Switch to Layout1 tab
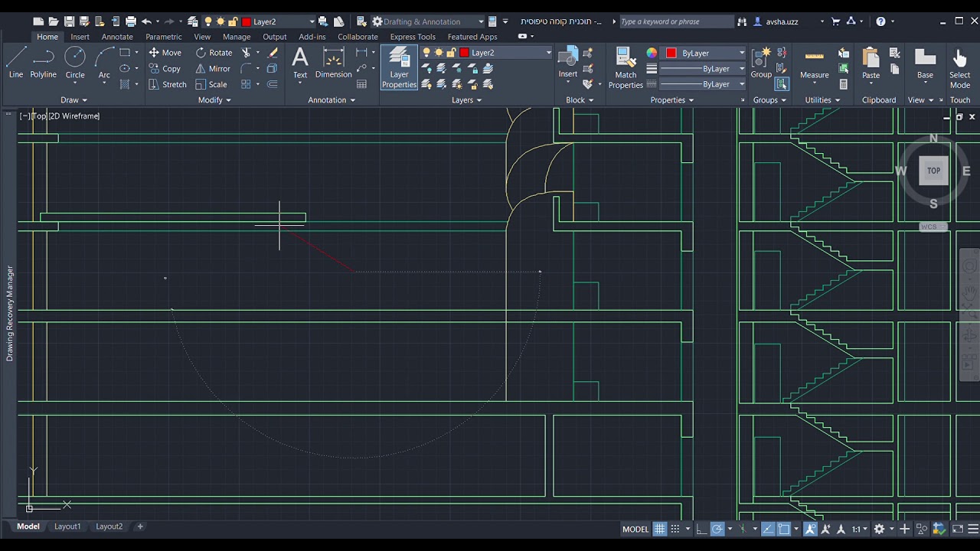Screen dimensions: 980x551 click(x=67, y=527)
